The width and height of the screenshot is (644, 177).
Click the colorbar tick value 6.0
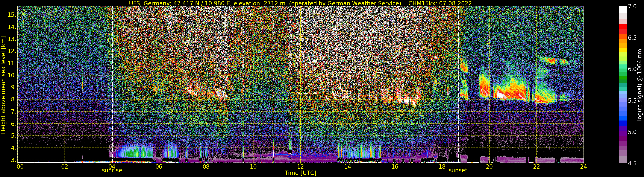click(632, 69)
